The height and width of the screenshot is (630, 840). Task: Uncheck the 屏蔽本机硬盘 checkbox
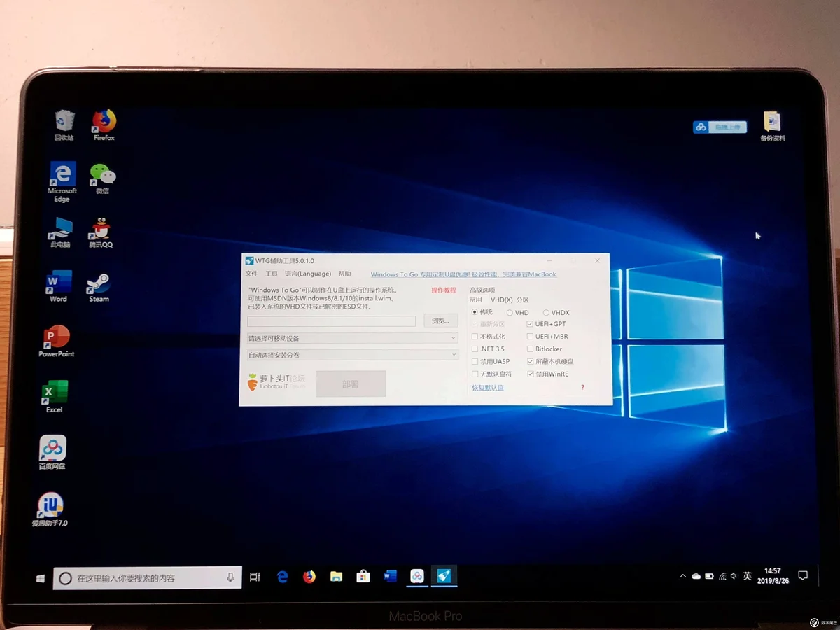(530, 362)
